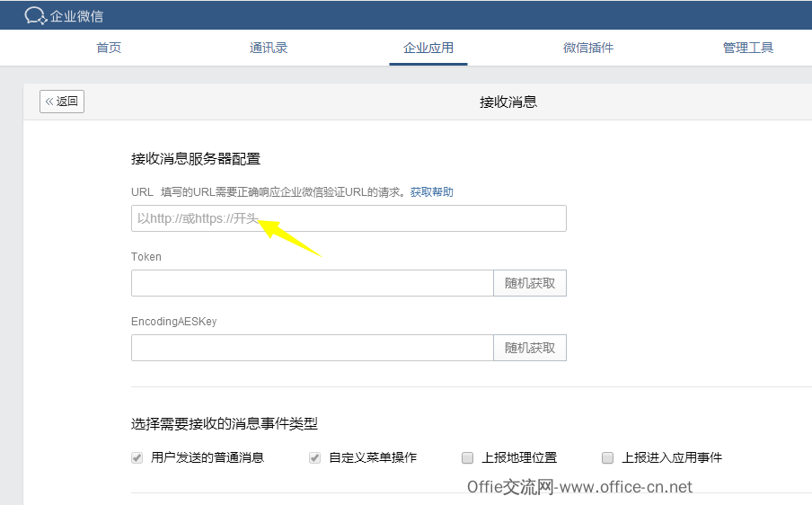This screenshot has width=812, height=505.
Task: Enable the 上报进入应用事件 checkbox
Action: coord(607,458)
